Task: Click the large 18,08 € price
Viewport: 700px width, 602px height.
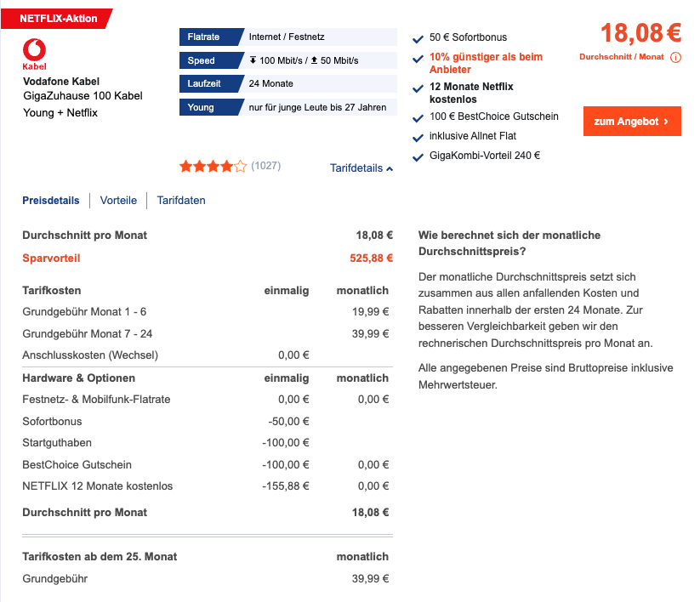Action: [x=640, y=33]
